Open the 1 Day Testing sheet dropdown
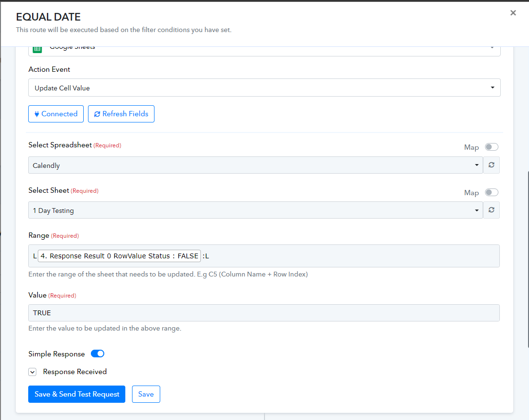529x420 pixels. click(x=255, y=210)
